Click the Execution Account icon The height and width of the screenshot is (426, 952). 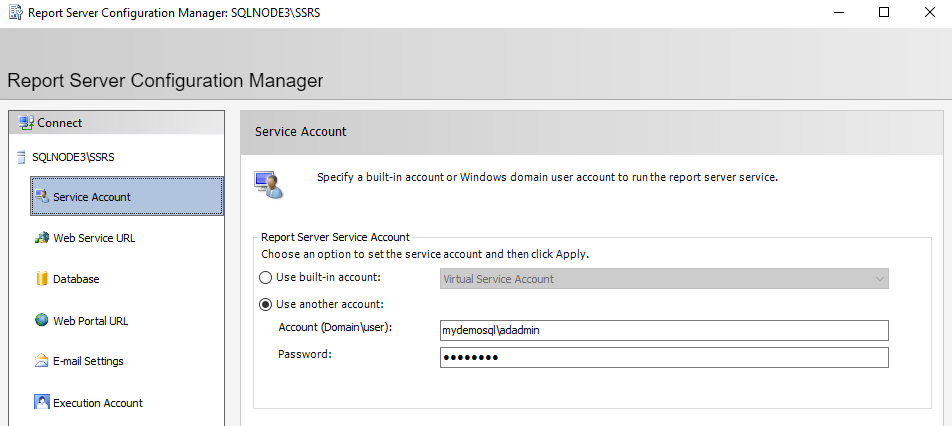click(42, 403)
